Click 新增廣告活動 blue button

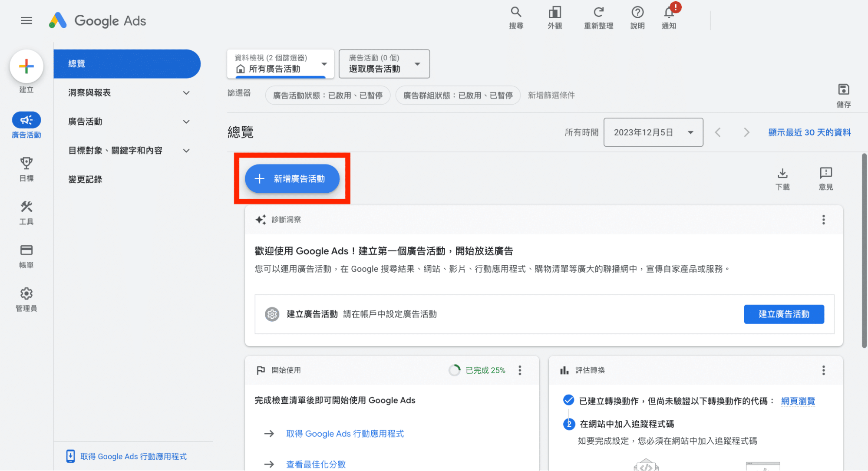[x=292, y=178]
